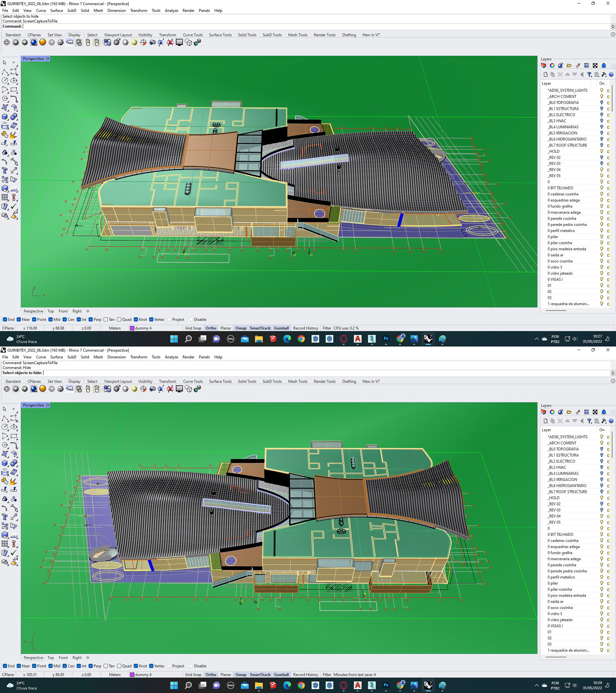Toggle Ortho status button in bottom window
Viewport: 616px width, 693px height.
(210, 675)
